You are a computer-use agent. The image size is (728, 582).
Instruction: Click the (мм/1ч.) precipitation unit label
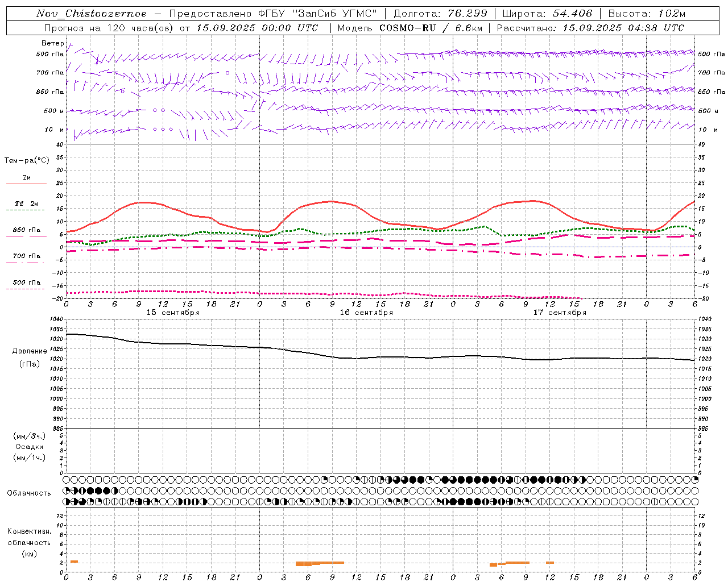30,458
